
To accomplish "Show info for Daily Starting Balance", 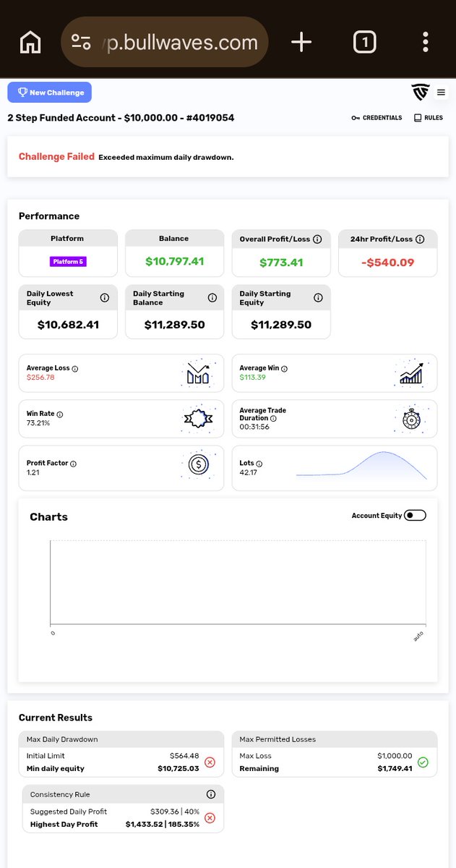I will coord(212,298).
